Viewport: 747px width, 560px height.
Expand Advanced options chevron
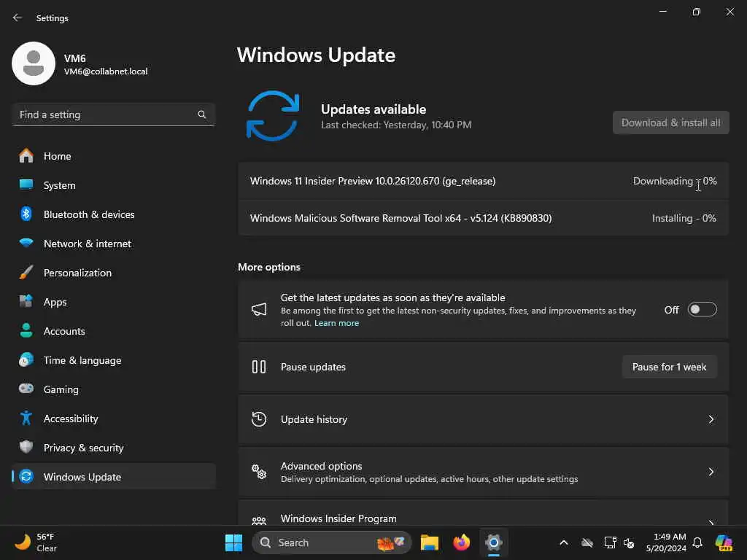(x=711, y=472)
